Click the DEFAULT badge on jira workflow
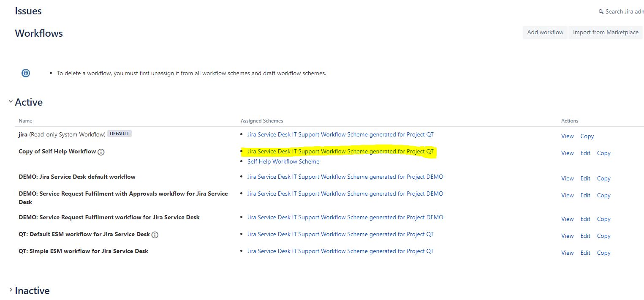644x300 pixels. click(120, 134)
